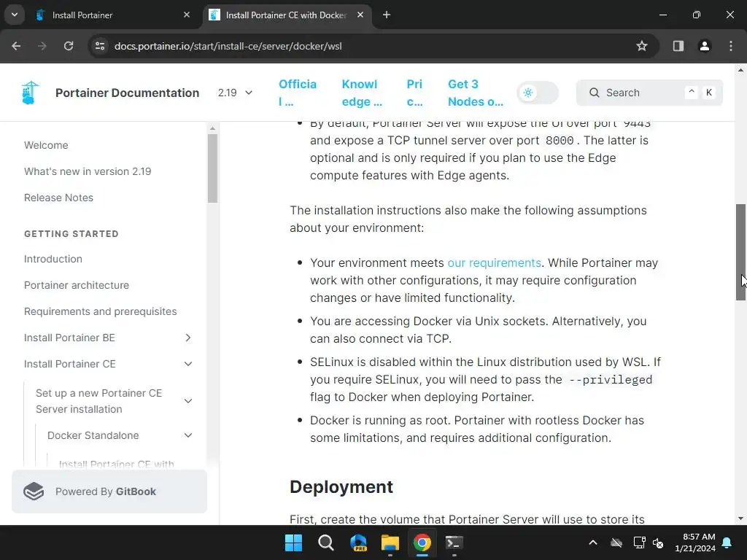Click the Search documentation box
Image resolution: width=747 pixels, height=560 pixels.
click(x=649, y=93)
